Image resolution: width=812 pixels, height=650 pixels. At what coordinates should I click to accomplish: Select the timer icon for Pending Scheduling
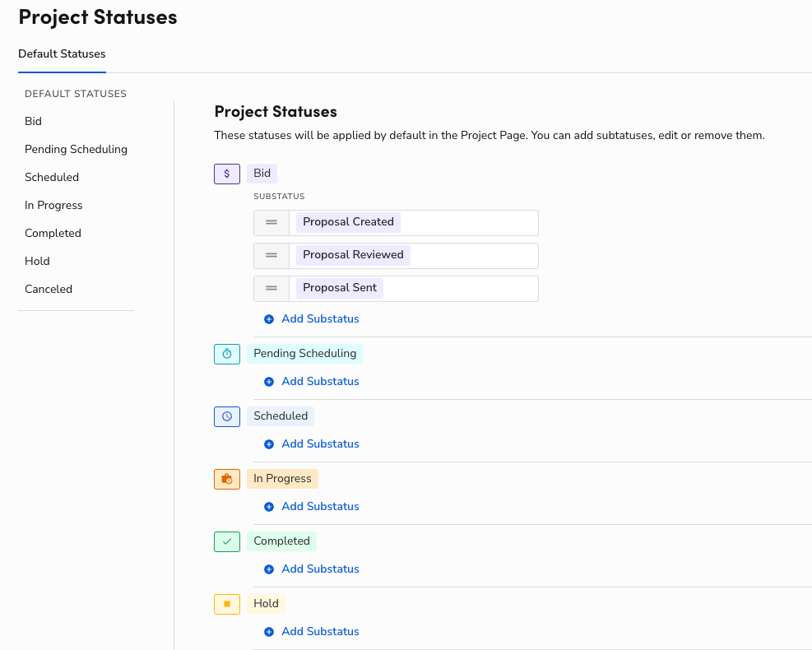226,354
